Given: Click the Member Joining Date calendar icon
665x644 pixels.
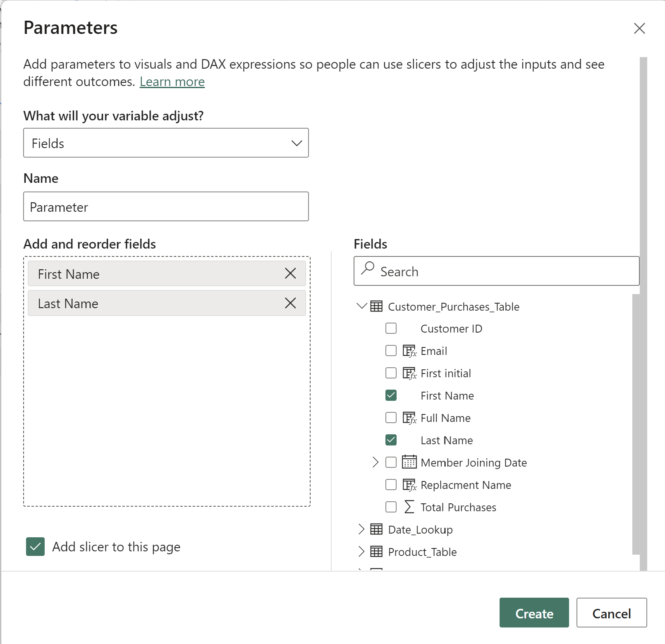Looking at the screenshot, I should point(409,462).
